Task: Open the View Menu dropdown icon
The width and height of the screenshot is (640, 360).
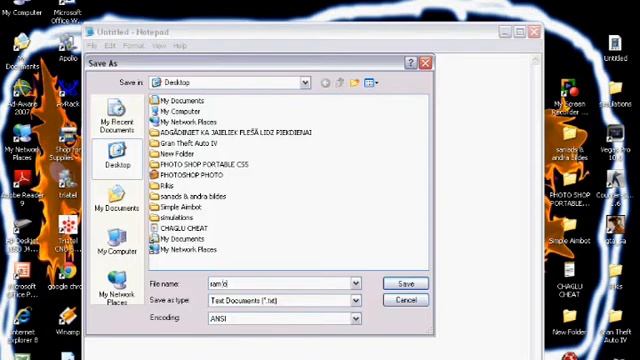Action: 371,83
